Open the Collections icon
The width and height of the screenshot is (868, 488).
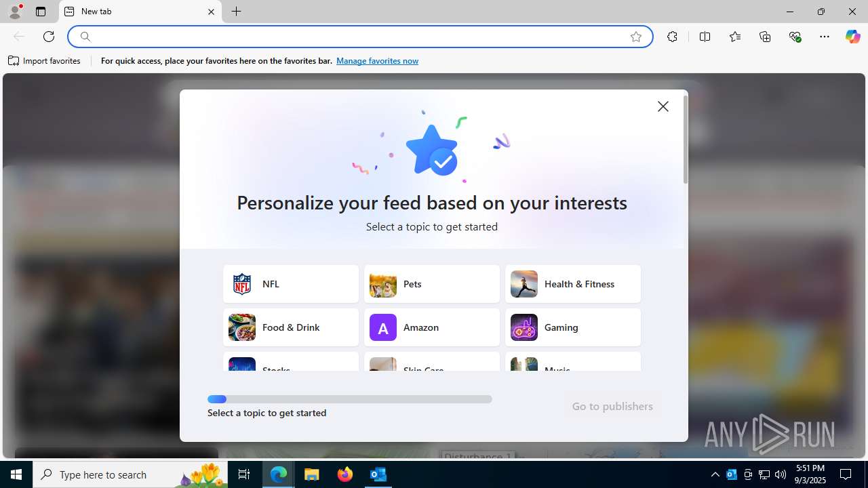point(765,37)
